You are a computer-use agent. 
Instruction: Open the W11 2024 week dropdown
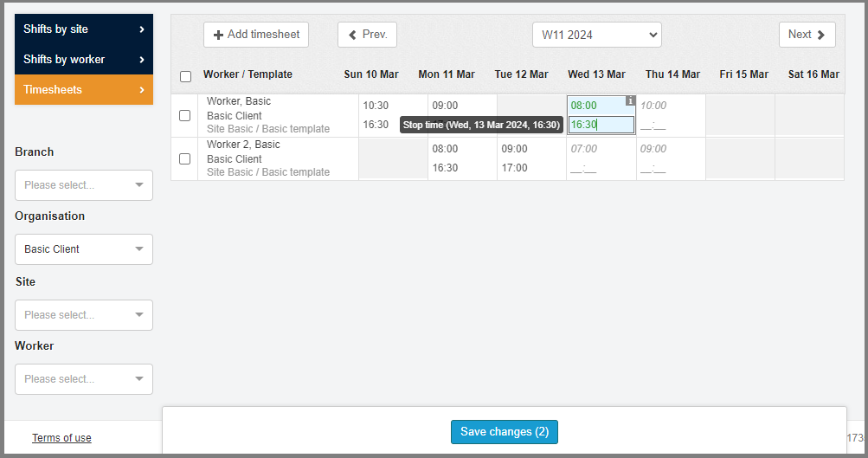coord(596,35)
